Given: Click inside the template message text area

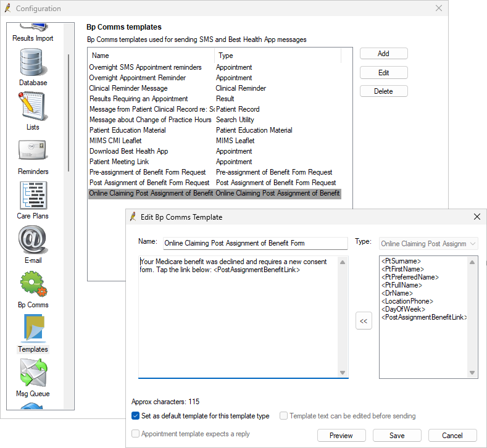Looking at the screenshot, I should click(238, 317).
